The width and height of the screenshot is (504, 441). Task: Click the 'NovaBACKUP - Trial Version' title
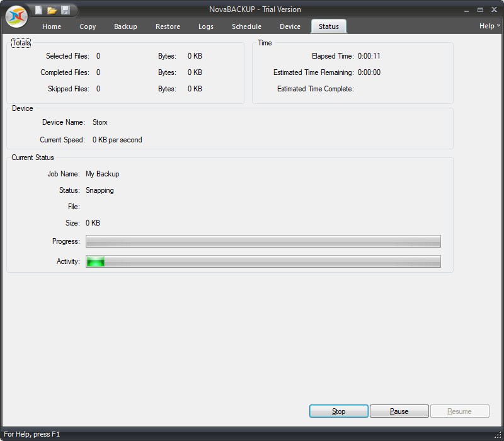pyautogui.click(x=255, y=9)
